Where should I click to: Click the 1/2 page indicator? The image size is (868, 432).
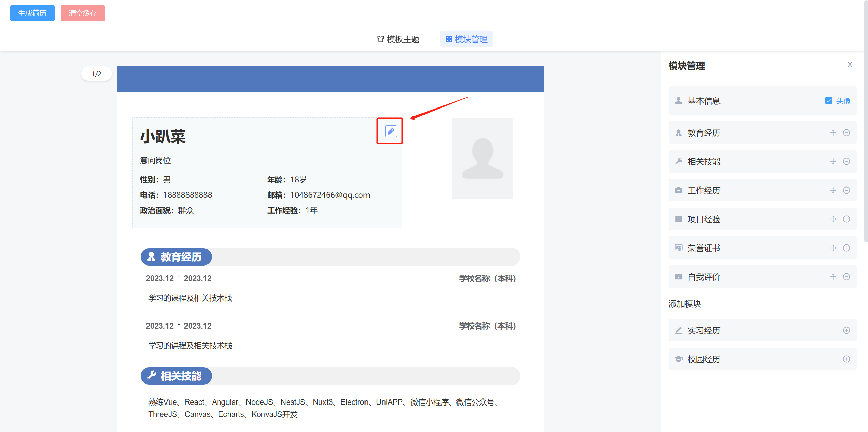[x=97, y=74]
